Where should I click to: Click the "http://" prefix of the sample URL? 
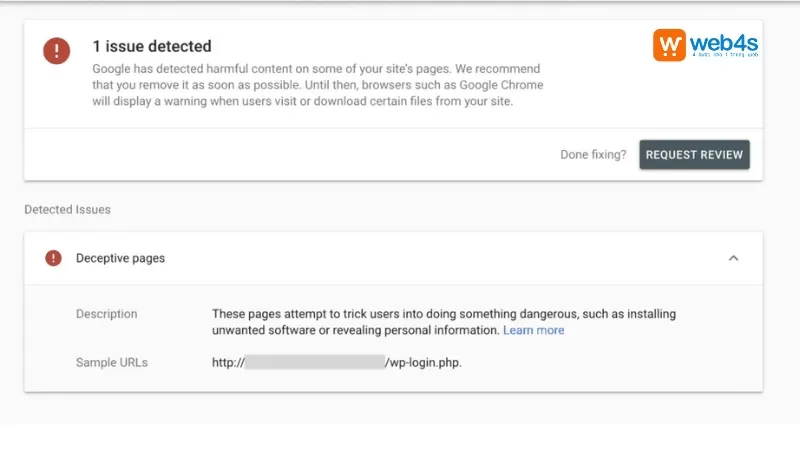point(227,362)
